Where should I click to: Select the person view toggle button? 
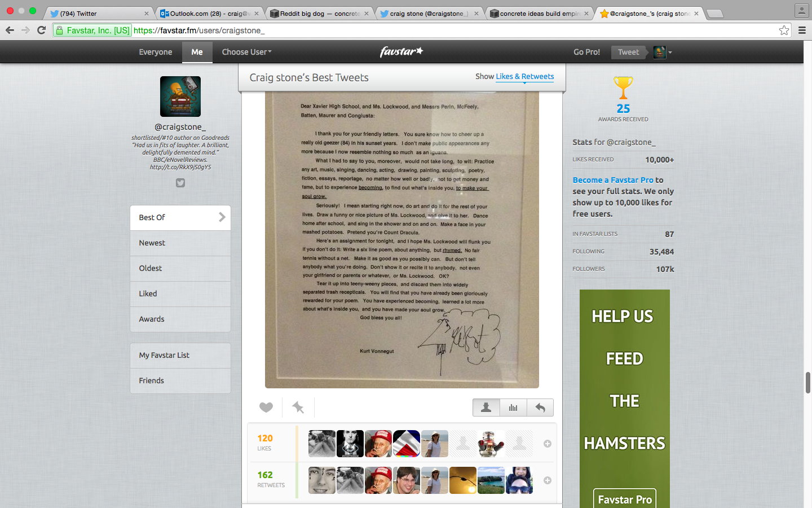486,408
